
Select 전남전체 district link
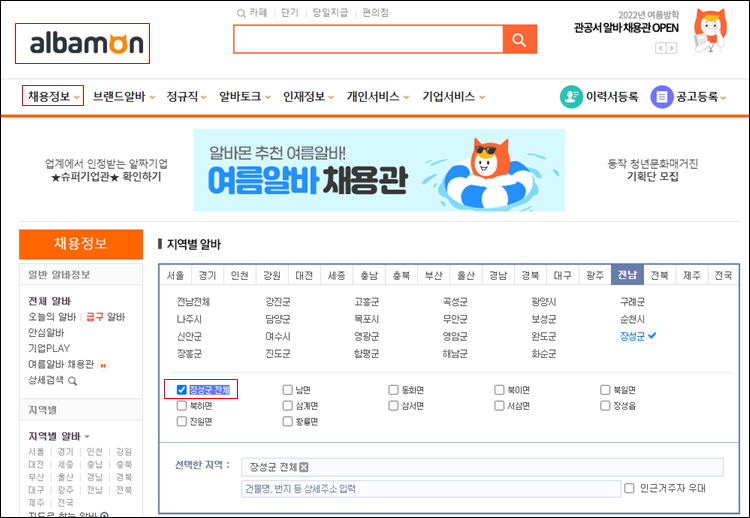pos(193,302)
